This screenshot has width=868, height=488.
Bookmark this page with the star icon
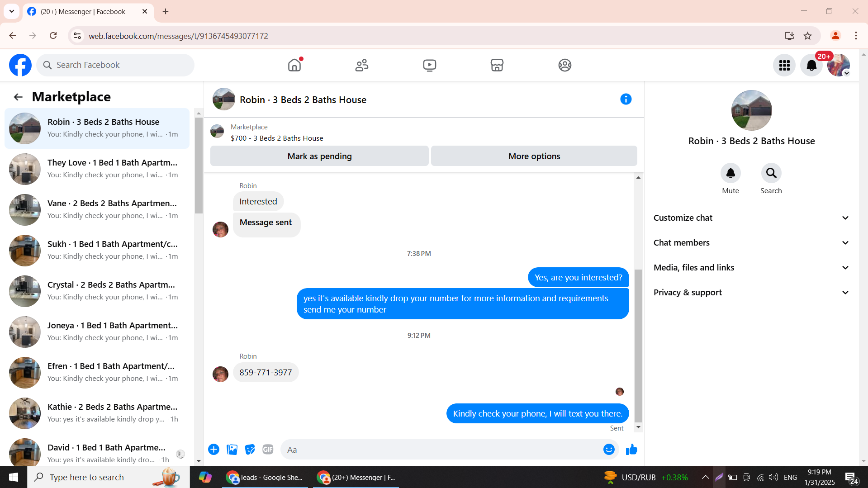click(x=807, y=36)
